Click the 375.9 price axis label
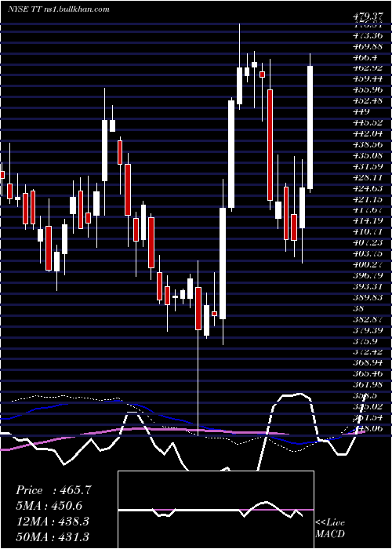 pos(366,341)
